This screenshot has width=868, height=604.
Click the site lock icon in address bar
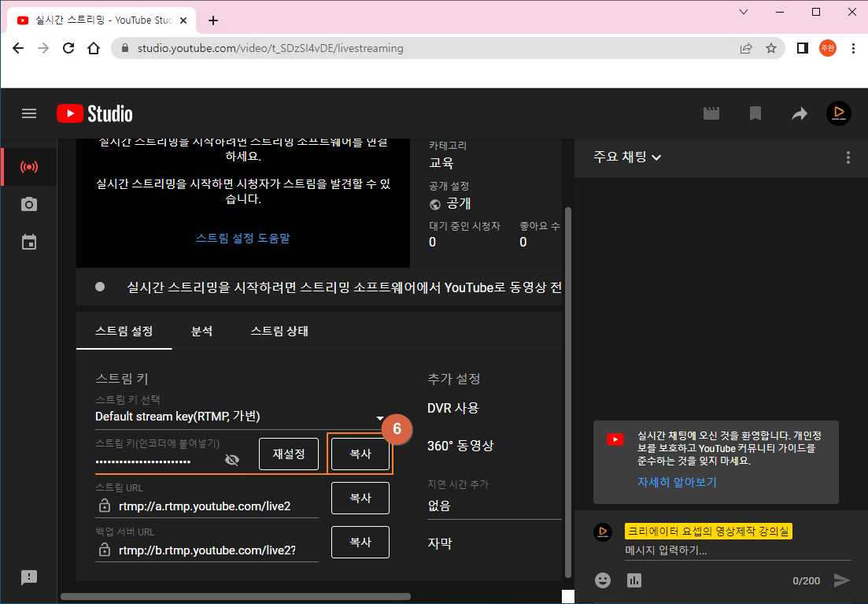click(126, 48)
